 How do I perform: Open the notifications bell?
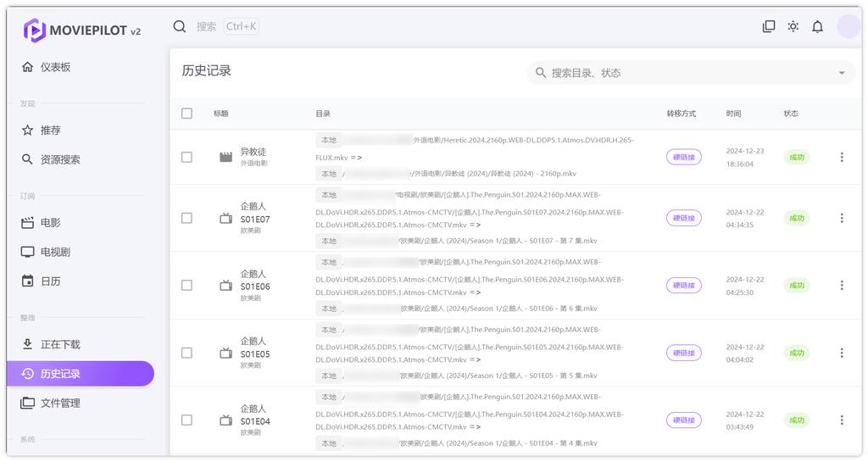tap(817, 26)
